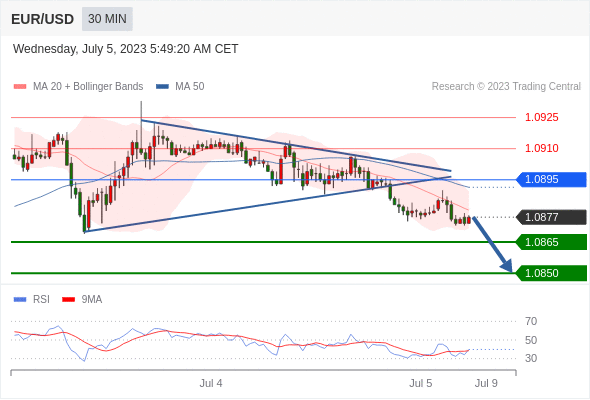Image resolution: width=590 pixels, height=400 pixels.
Task: Click the blue downward forecast arrow
Action: (x=493, y=245)
